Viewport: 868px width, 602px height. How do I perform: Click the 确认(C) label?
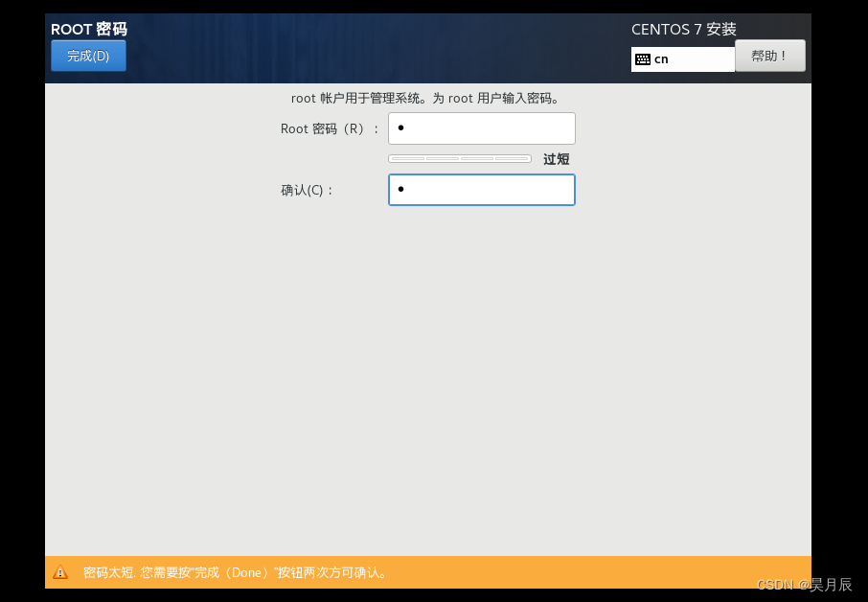[307, 191]
